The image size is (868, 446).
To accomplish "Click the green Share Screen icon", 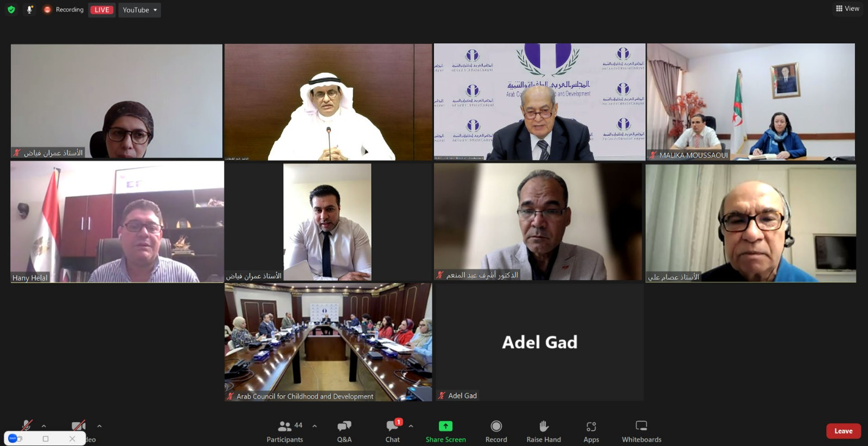I will pyautogui.click(x=445, y=426).
